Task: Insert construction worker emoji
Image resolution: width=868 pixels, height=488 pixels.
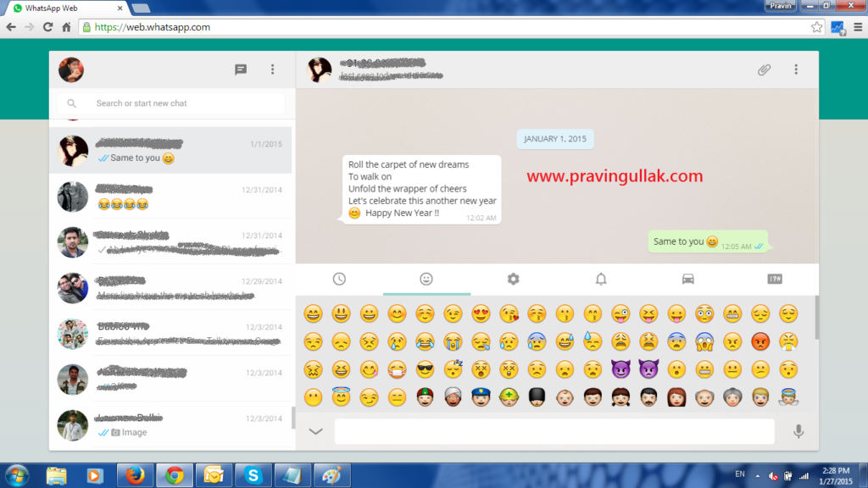Action: point(509,396)
